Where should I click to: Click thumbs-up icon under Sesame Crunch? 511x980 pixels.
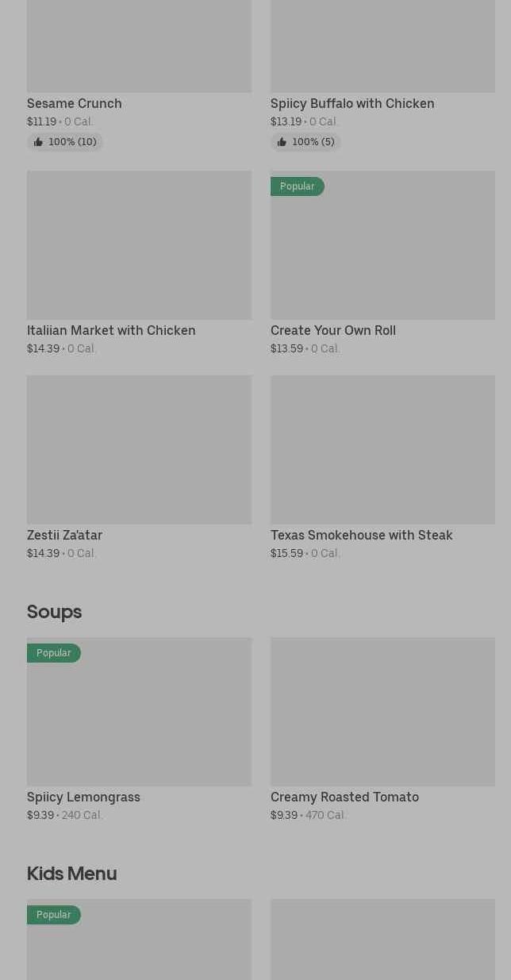pyautogui.click(x=38, y=142)
